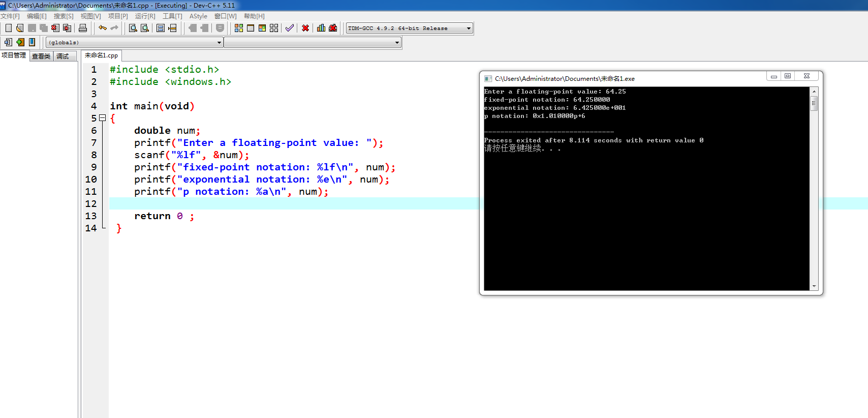Open the empty members dropdown
Viewport: 868px width, 418px height.
point(313,42)
